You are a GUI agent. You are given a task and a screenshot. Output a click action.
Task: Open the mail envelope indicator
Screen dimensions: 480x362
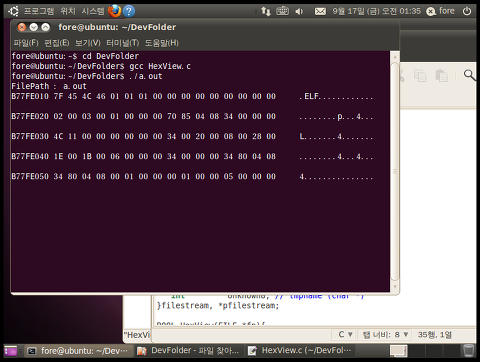click(320, 11)
